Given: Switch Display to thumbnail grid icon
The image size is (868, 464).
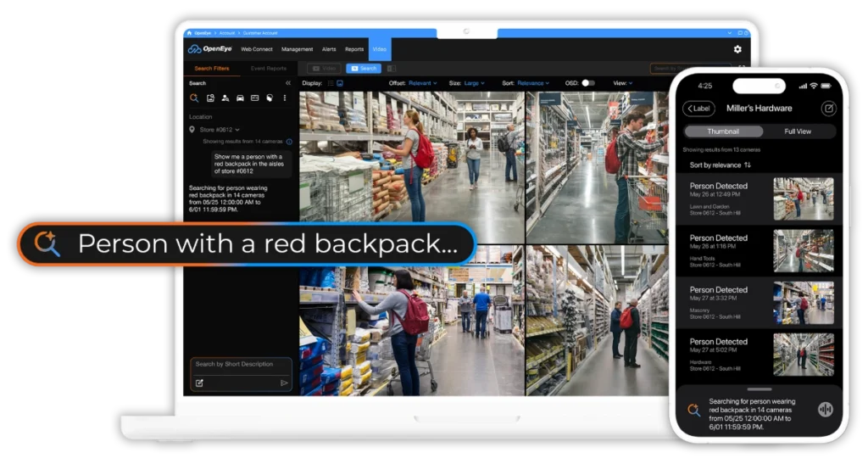Looking at the screenshot, I should 340,83.
